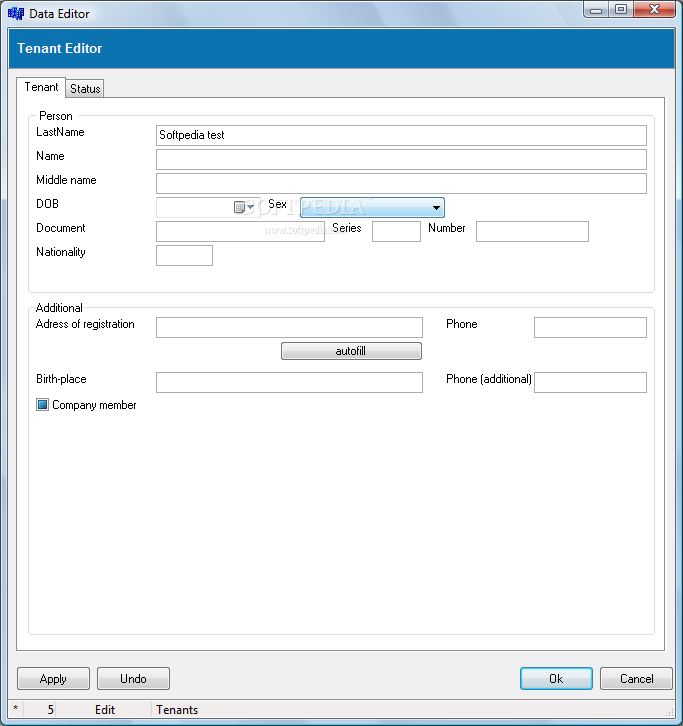The width and height of the screenshot is (683, 726).
Task: Click the Edit status bar entry
Action: point(105,709)
